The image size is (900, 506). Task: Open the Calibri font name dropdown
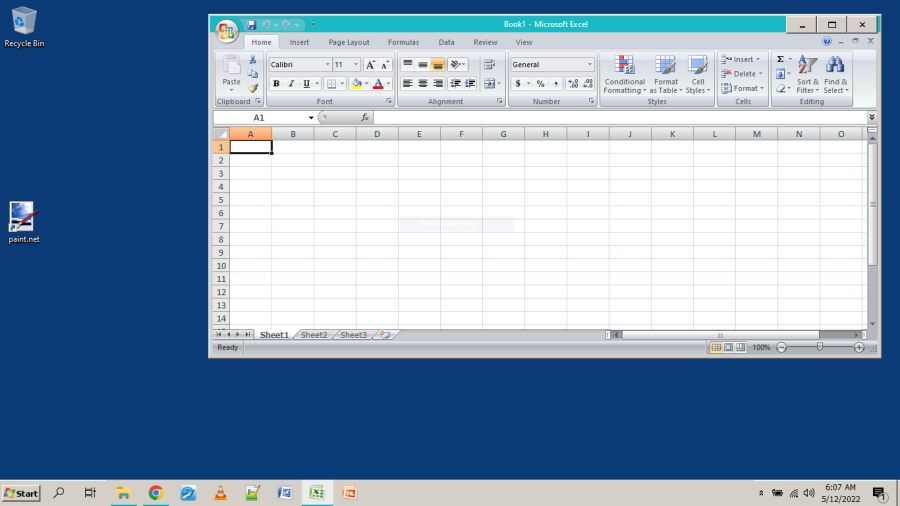click(x=327, y=65)
